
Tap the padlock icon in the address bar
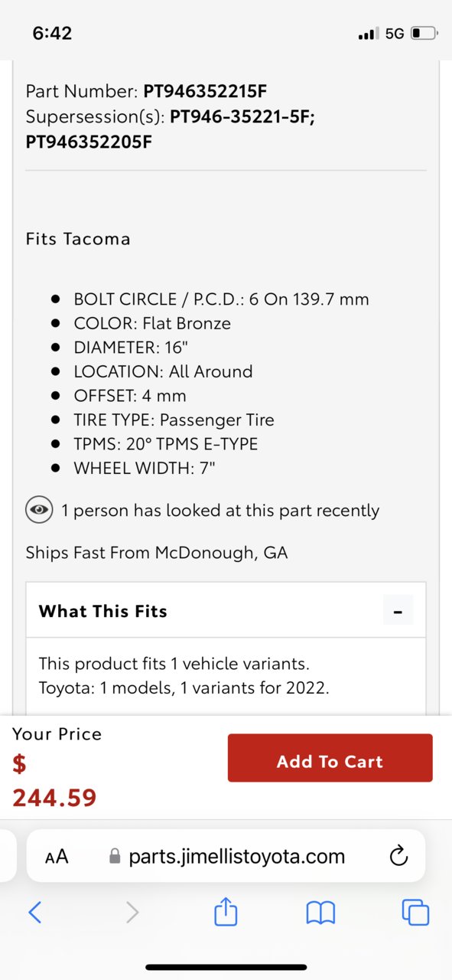pos(115,856)
